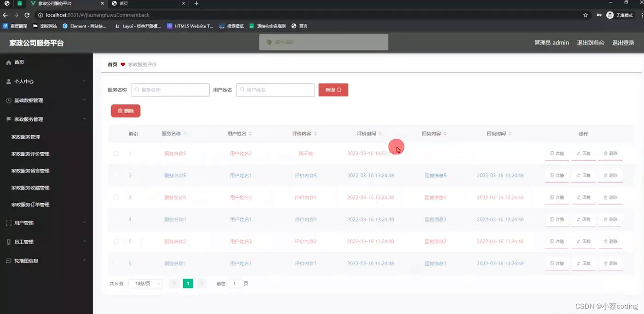Viewport: 644px width, 314px height.
Task: Sort table by 评价时间 column arrows
Action: tap(380, 134)
